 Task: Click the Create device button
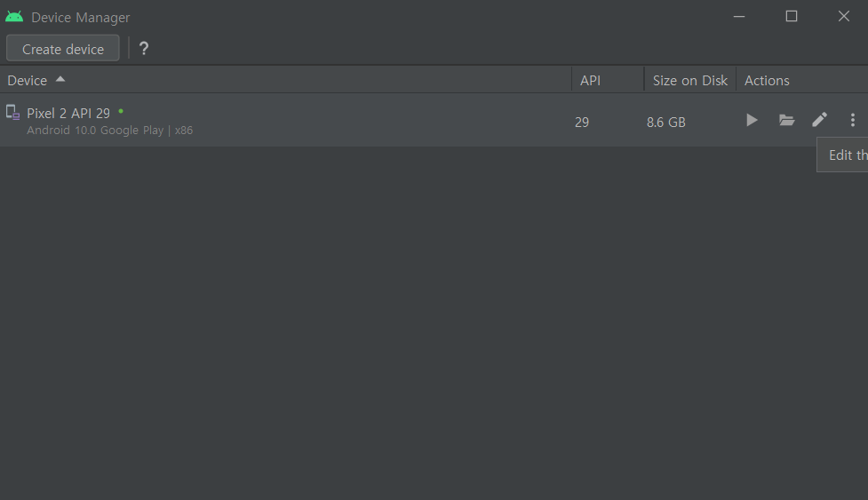[x=63, y=49]
